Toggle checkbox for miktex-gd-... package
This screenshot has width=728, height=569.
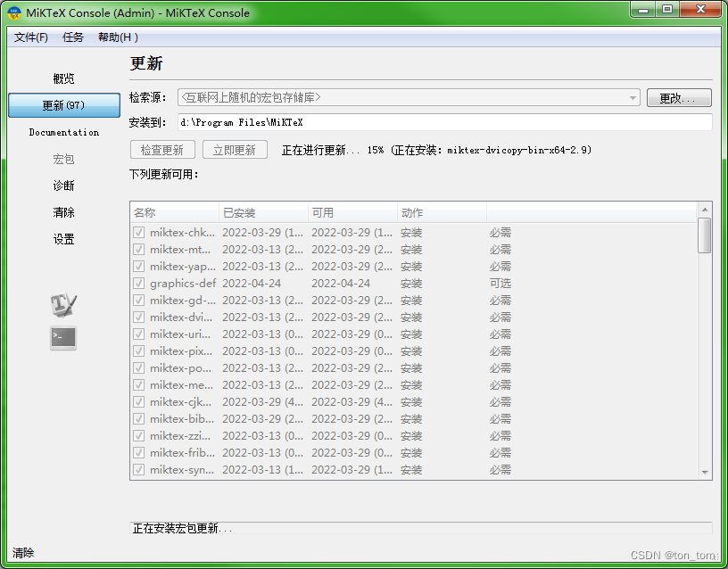(x=139, y=300)
